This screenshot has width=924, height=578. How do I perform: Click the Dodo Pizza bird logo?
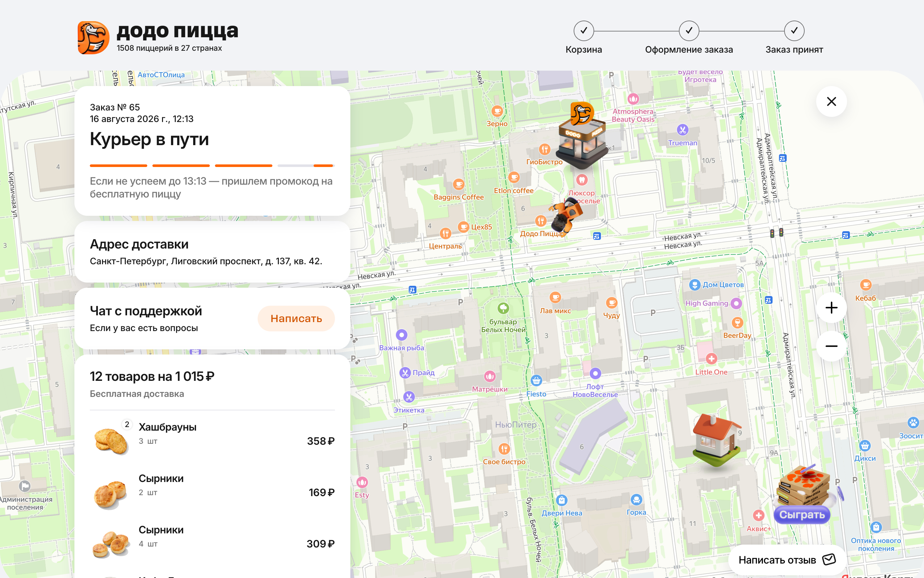point(93,38)
